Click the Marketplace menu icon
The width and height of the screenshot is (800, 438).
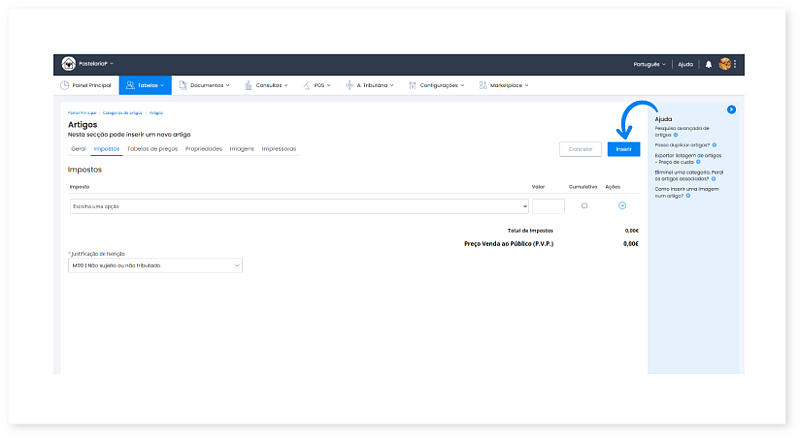click(x=484, y=85)
